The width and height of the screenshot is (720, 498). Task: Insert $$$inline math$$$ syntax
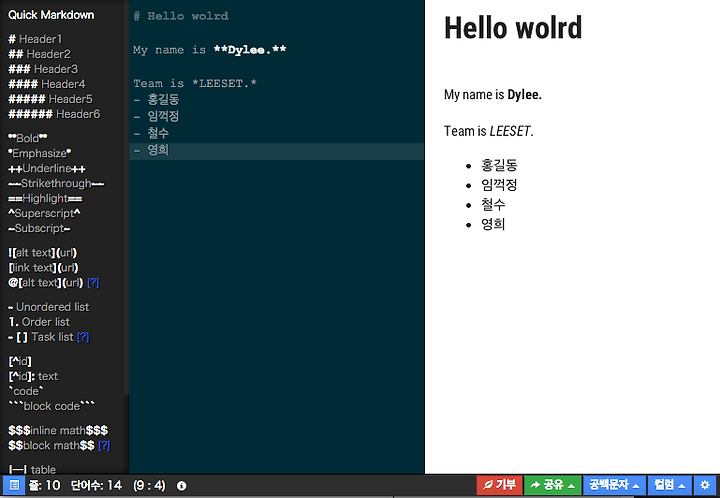(x=58, y=431)
